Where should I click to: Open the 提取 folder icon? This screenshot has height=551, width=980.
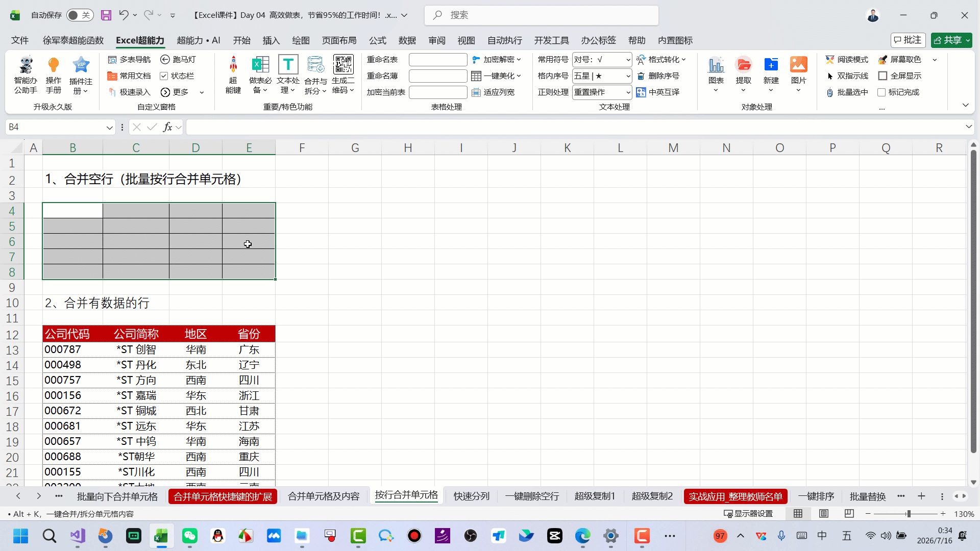[x=743, y=65]
